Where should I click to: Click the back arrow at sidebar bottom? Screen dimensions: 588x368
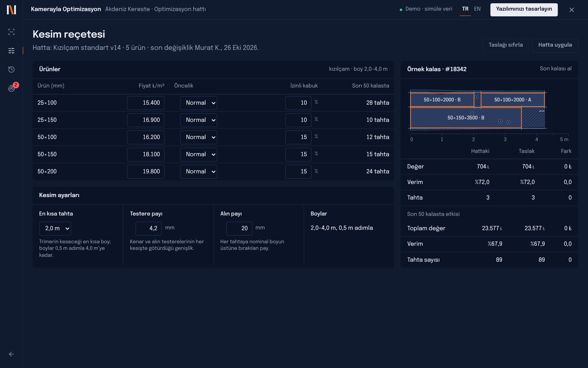(11, 354)
